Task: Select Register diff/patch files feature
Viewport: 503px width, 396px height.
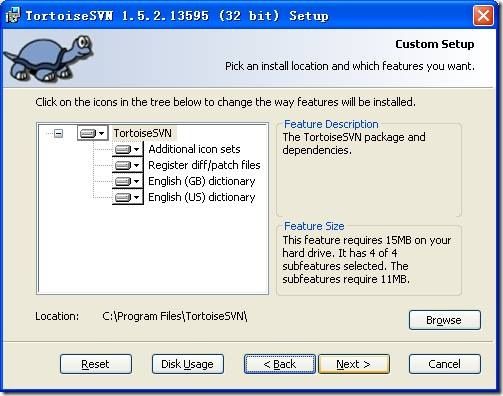Action: point(204,165)
